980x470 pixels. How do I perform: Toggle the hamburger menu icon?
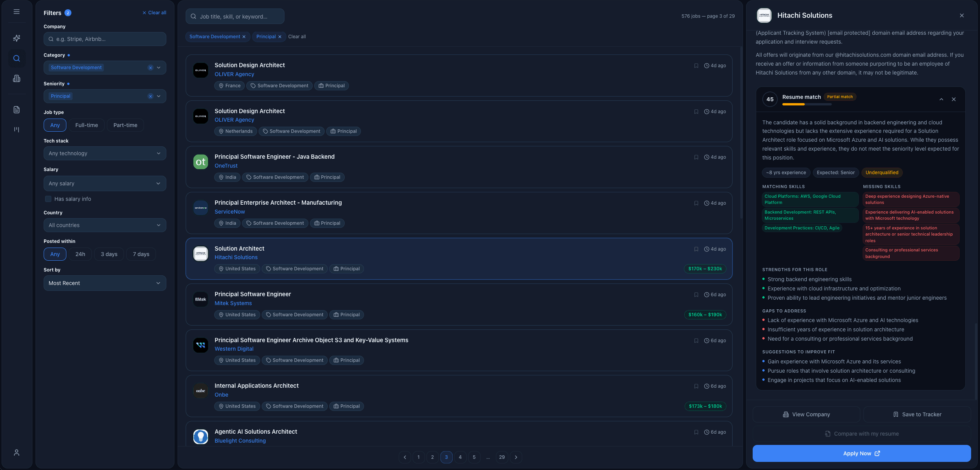17,12
